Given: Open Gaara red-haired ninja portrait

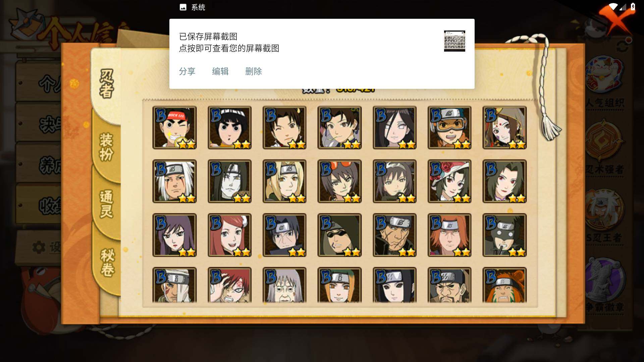Looking at the screenshot, I should [229, 285].
